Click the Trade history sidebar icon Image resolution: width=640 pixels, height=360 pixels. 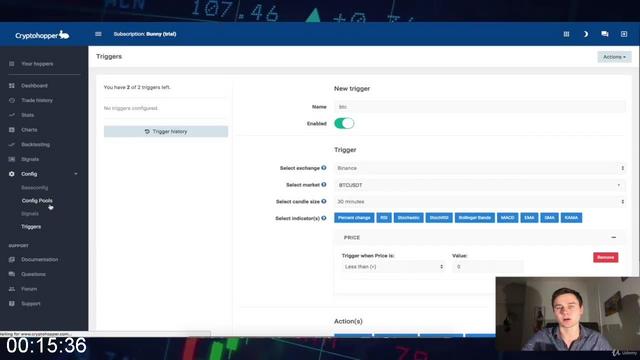point(11,100)
